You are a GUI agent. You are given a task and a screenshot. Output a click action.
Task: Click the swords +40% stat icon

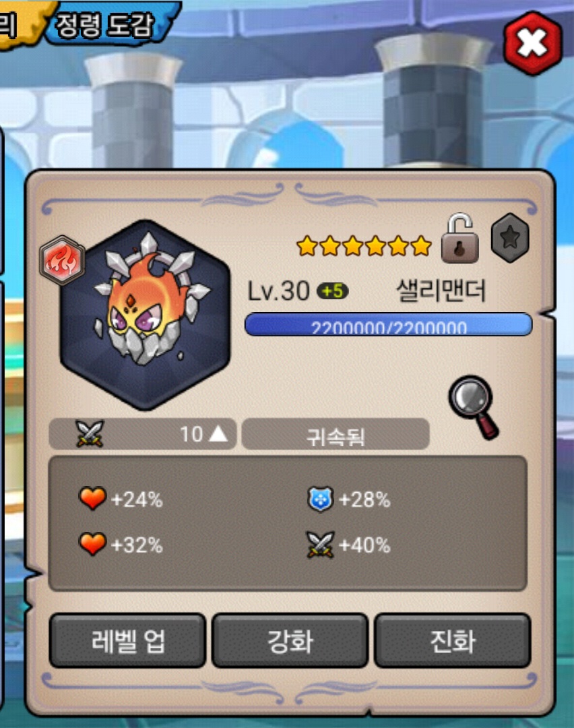(321, 544)
